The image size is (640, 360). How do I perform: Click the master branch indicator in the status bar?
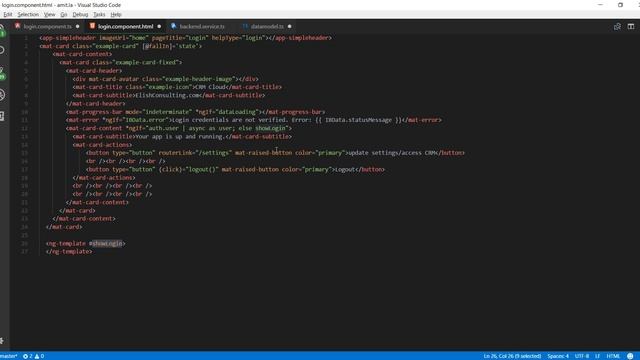(9, 356)
